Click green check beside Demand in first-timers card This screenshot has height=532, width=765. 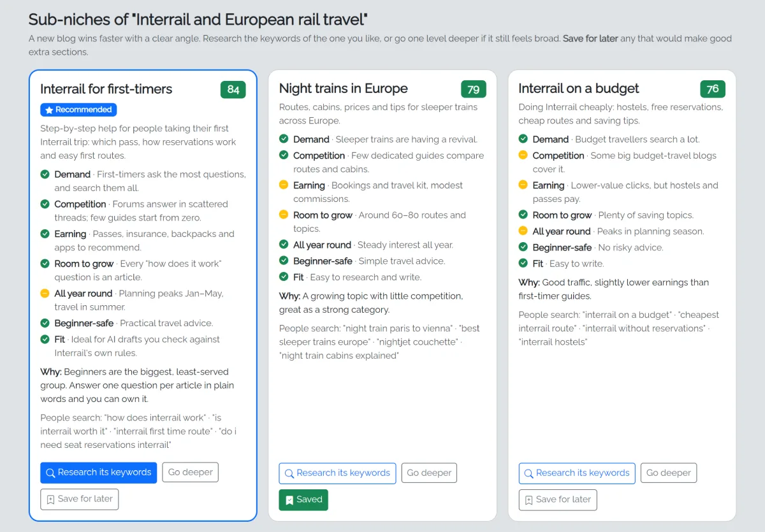(45, 174)
